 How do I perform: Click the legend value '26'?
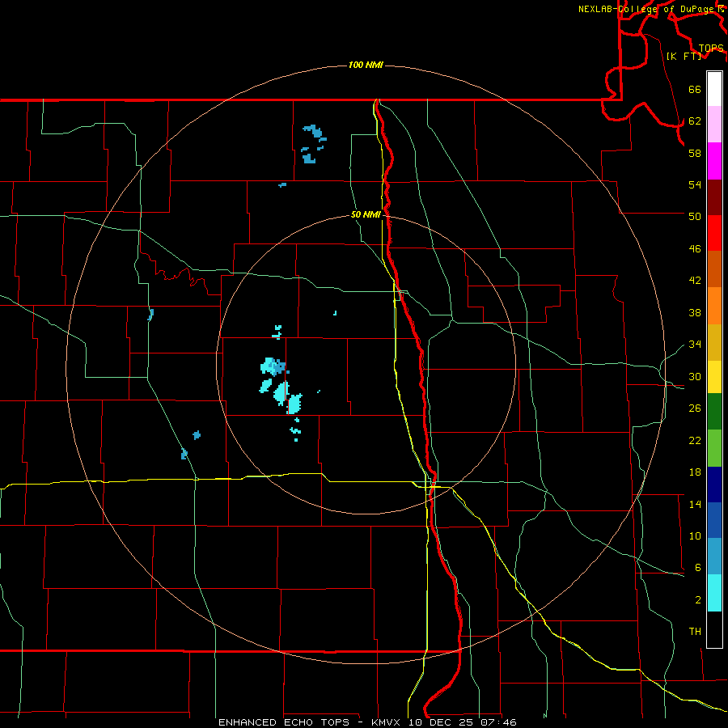point(695,408)
